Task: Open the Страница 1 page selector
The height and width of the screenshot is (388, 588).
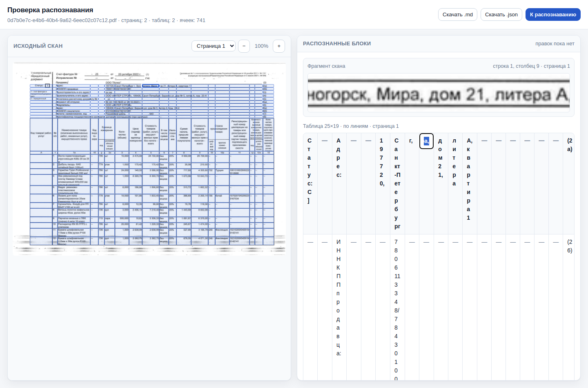Action: point(214,46)
